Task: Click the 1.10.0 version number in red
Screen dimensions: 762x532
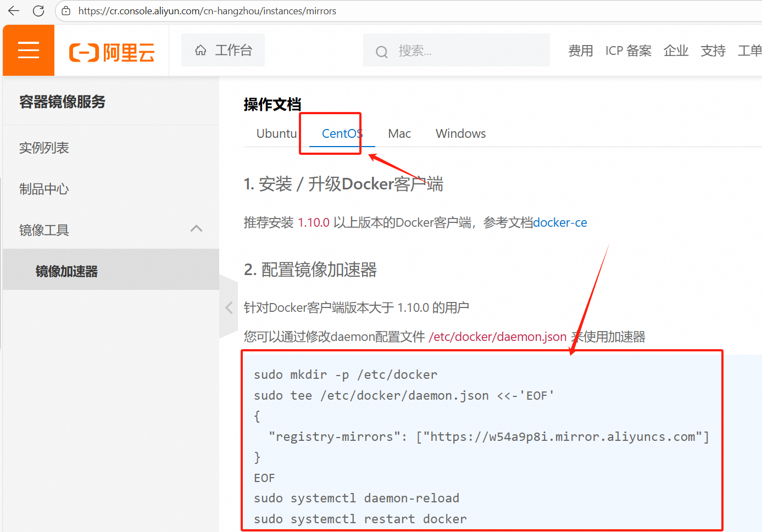Action: (314, 222)
